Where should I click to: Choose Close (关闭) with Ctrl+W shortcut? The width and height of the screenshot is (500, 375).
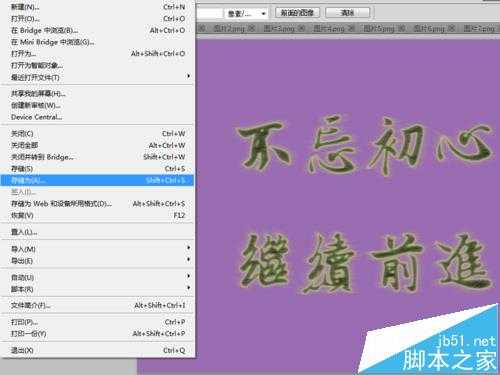[97, 134]
